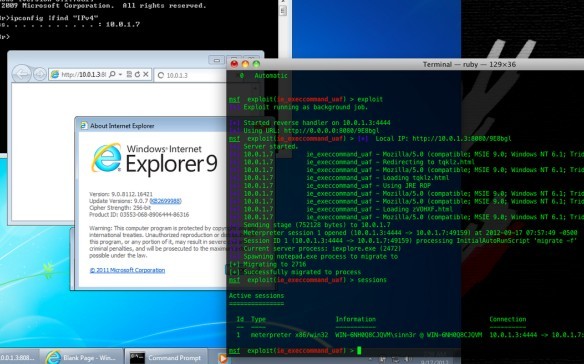
Task: Click the yellow minimize button of Terminal window
Action: (245, 64)
